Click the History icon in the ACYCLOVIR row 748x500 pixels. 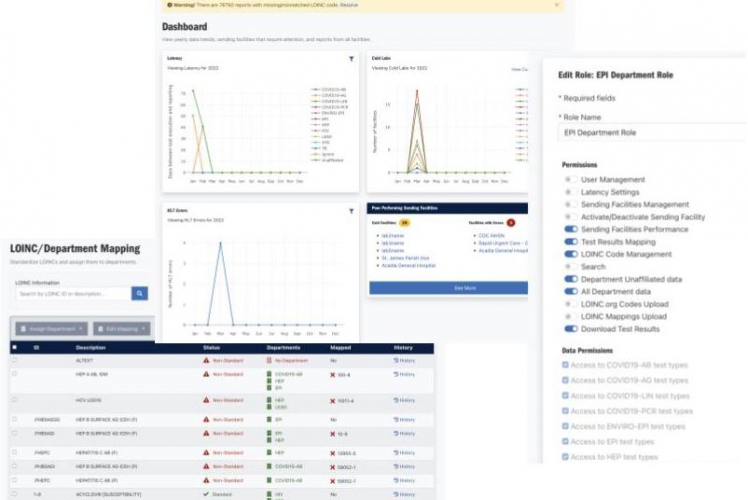coord(396,494)
